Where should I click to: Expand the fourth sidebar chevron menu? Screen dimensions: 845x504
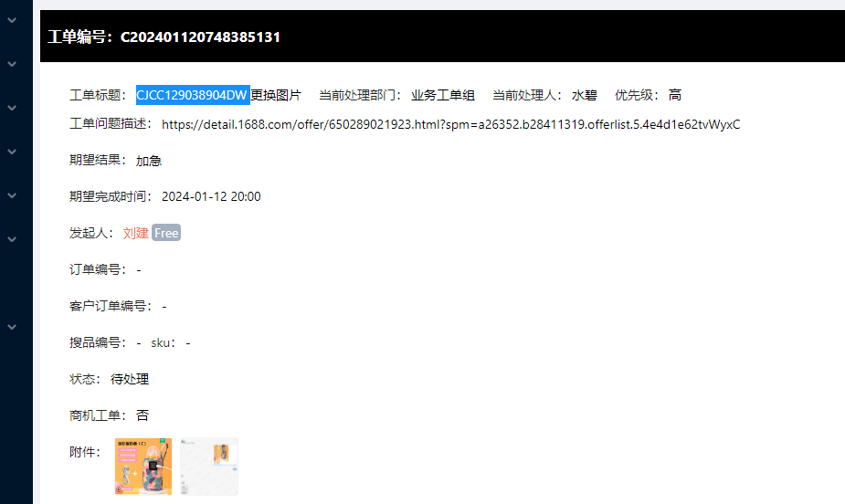click(12, 152)
